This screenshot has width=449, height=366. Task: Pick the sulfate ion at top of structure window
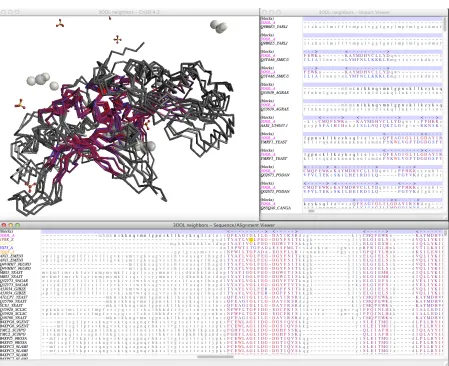(x=60, y=23)
